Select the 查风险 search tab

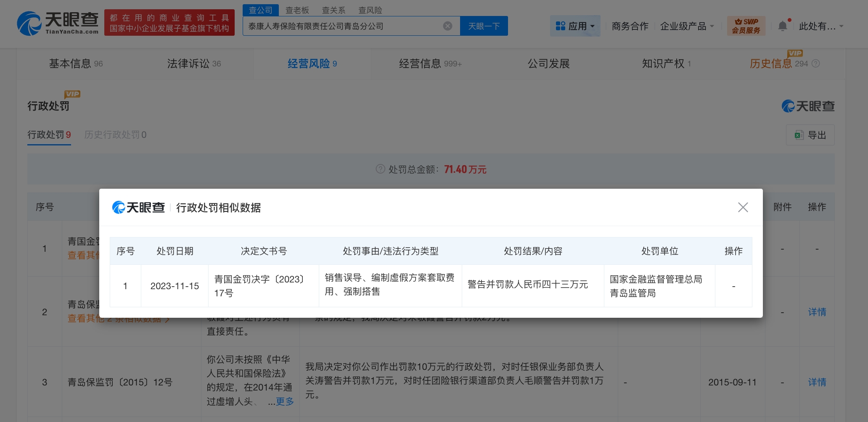tap(370, 10)
